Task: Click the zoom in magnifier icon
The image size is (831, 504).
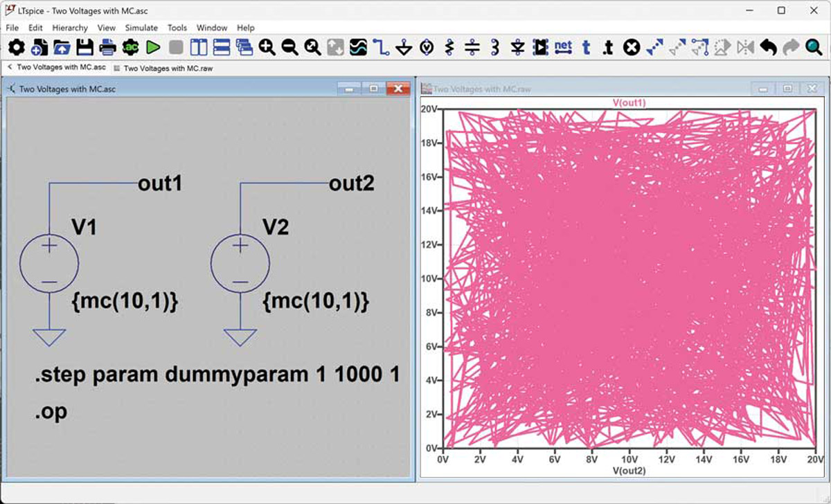Action: pyautogui.click(x=267, y=47)
